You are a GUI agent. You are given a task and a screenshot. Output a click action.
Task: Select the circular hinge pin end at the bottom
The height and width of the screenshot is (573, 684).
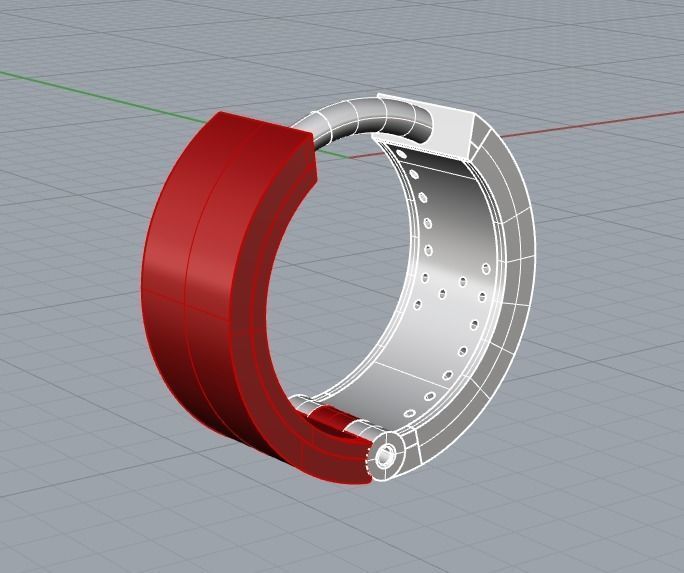384,457
